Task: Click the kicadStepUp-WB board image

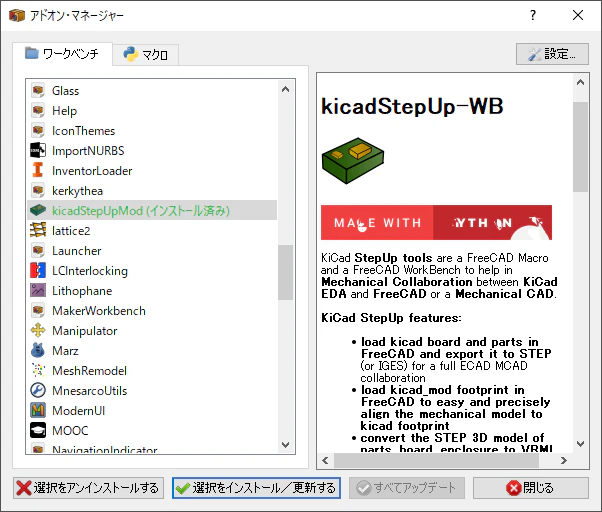Action: coord(352,160)
